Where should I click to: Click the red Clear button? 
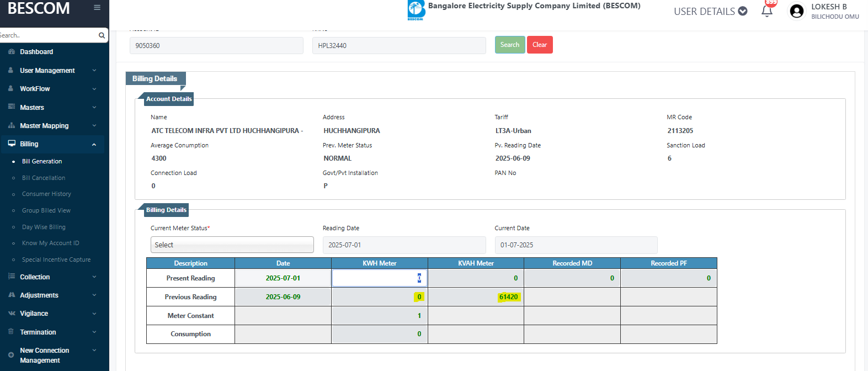click(x=540, y=45)
